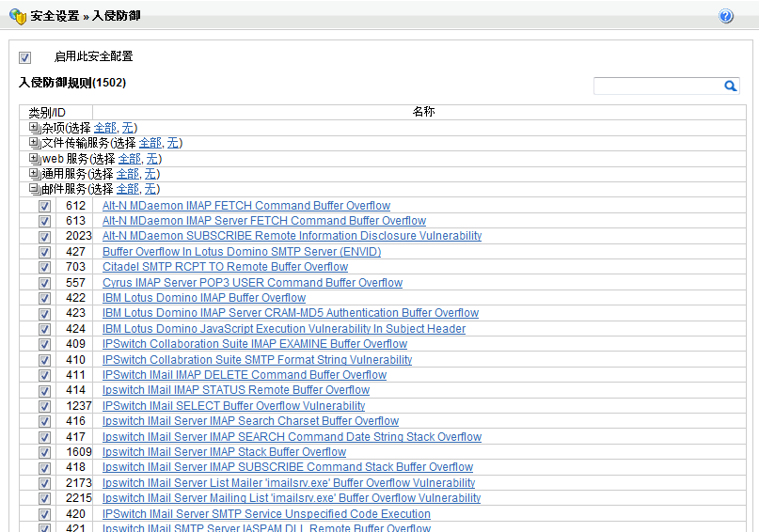Uncheck rule 2023 checkbox
The height and width of the screenshot is (532, 759).
click(x=44, y=237)
